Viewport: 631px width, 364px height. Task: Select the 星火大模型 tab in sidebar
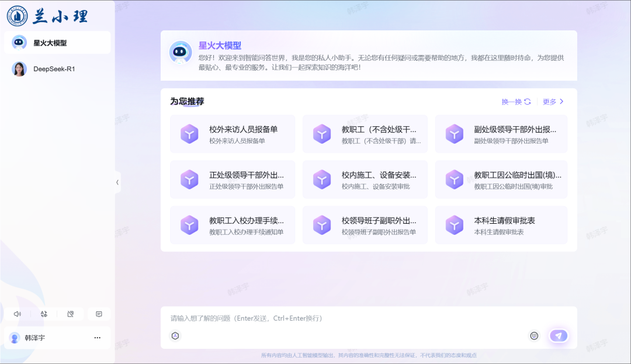[57, 42]
